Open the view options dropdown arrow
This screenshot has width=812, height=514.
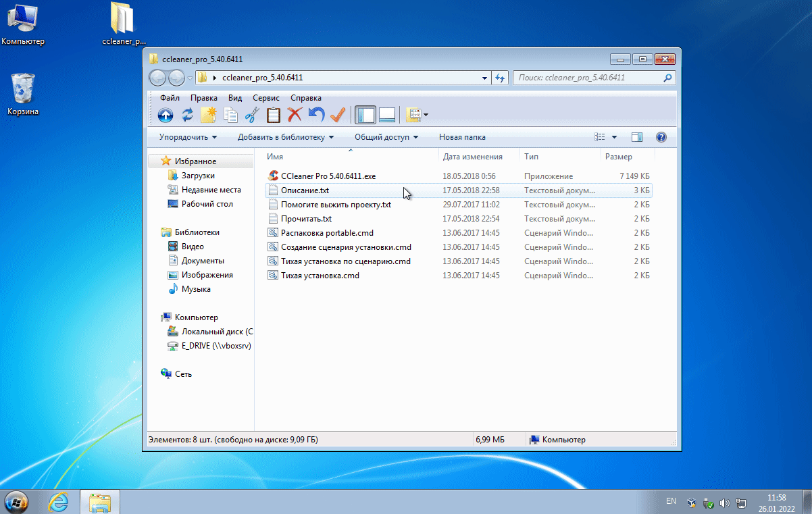(614, 137)
